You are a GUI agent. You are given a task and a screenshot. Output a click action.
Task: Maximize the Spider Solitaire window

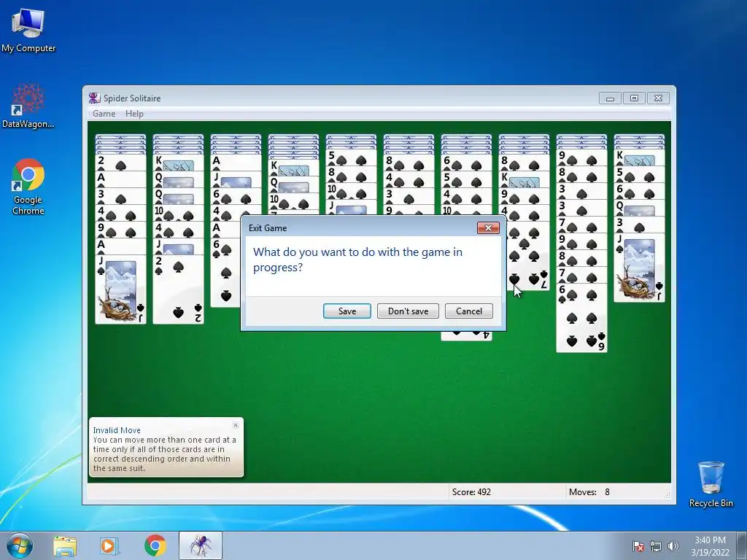click(x=634, y=98)
